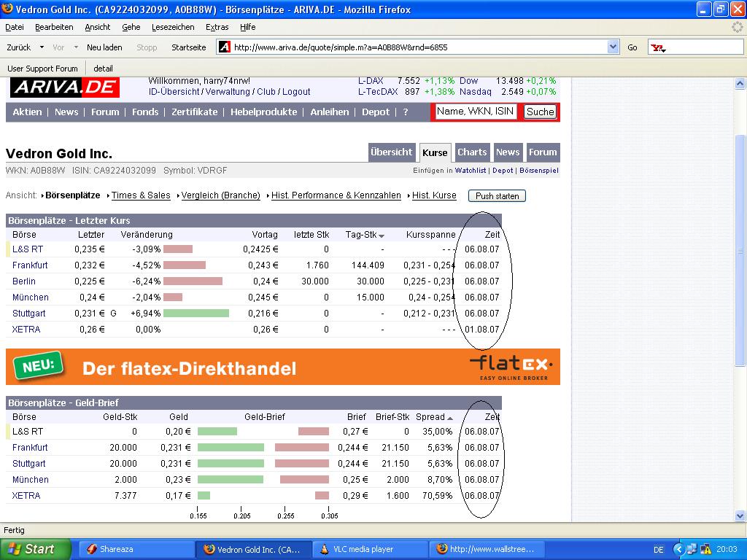The width and height of the screenshot is (747, 560).
Task: Open the Times & Sales view link
Action: coord(140,195)
